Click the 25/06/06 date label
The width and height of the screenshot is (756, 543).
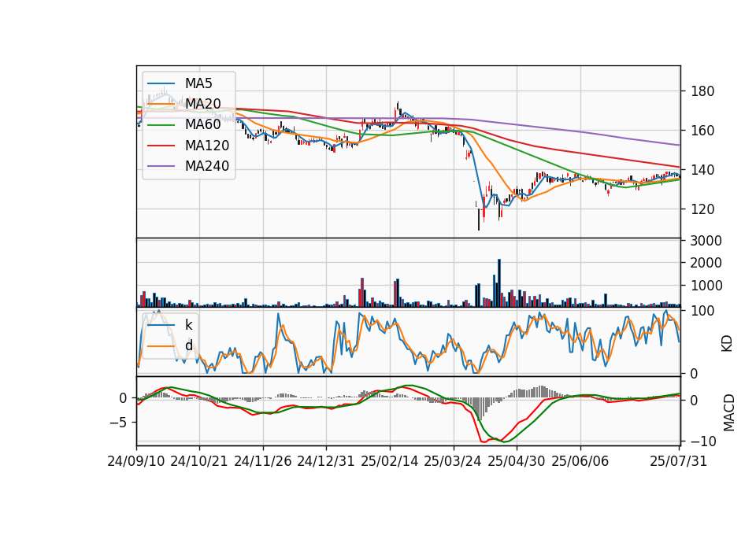click(x=580, y=461)
